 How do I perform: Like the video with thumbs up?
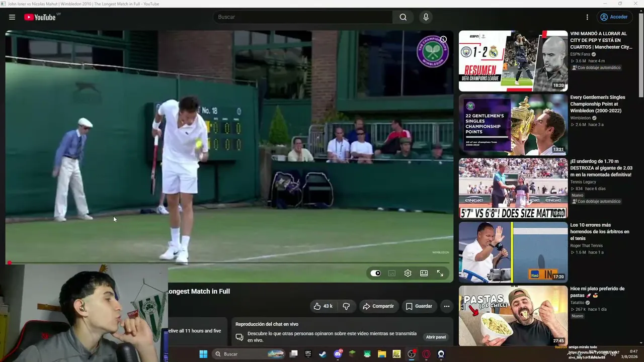tap(323, 306)
